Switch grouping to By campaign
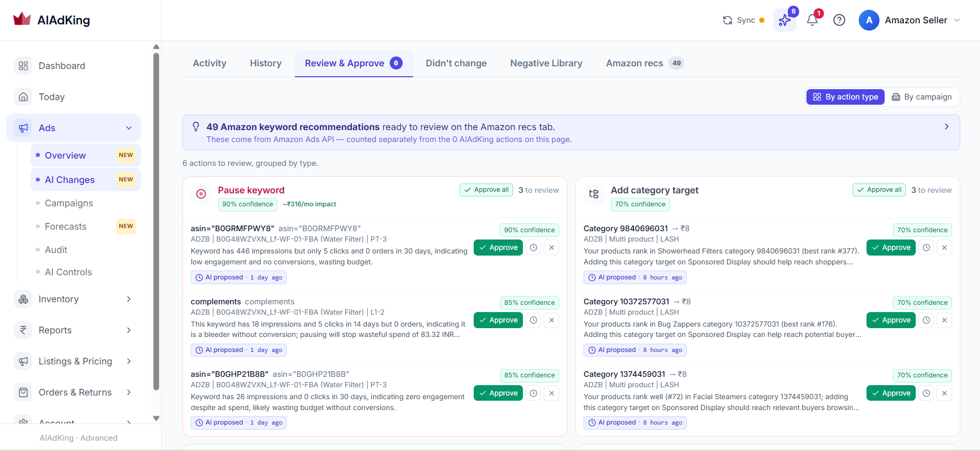 921,97
